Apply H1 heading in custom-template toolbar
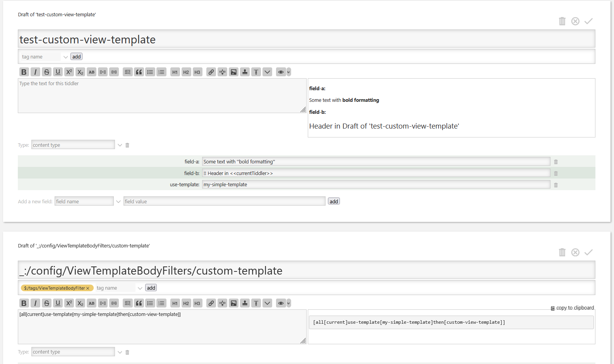This screenshot has width=614, height=364. pos(175,303)
